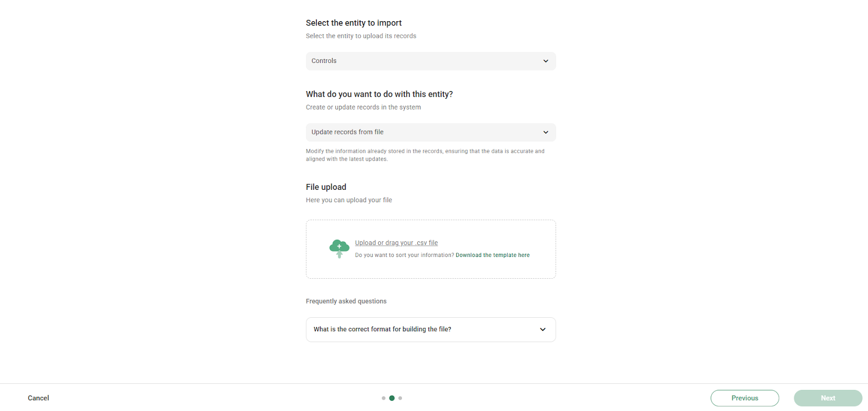The width and height of the screenshot is (868, 411).
Task: Download the template here
Action: [x=493, y=255]
